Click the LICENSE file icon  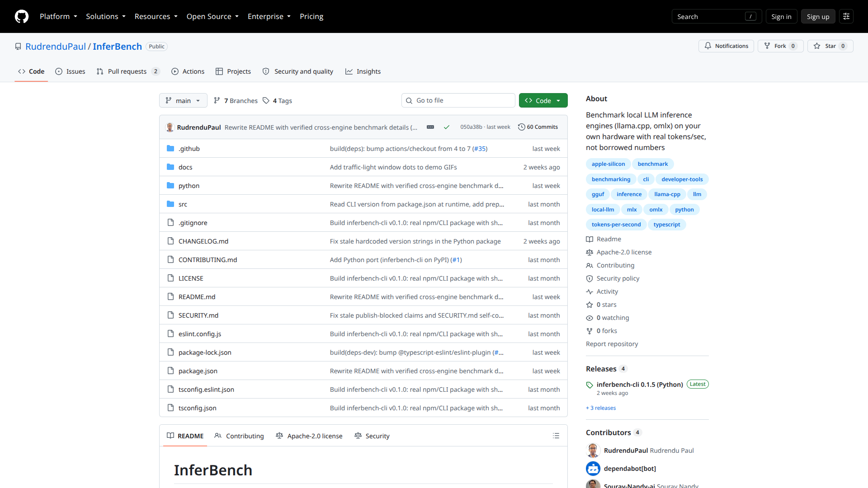170,278
